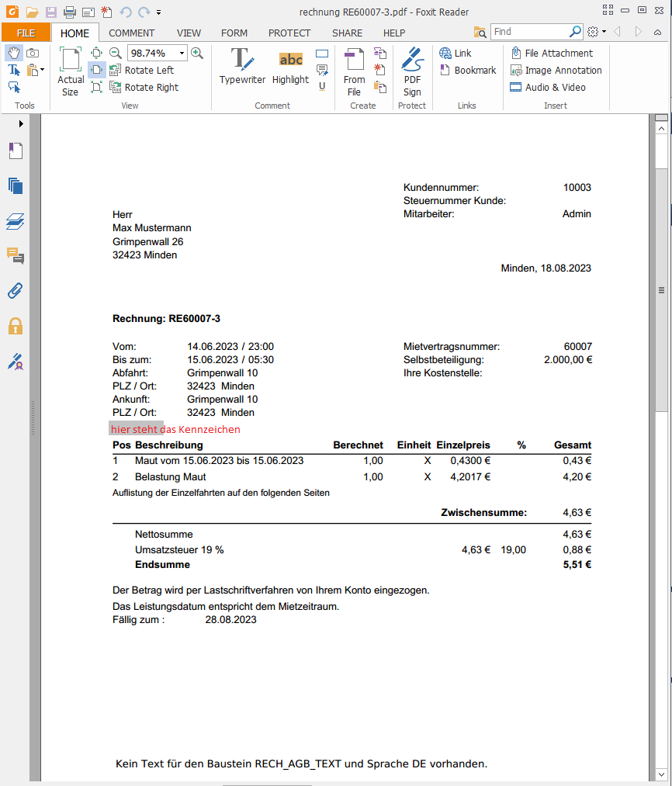Switch to the COMMENT ribbon tab
The image size is (672, 786).
[131, 33]
